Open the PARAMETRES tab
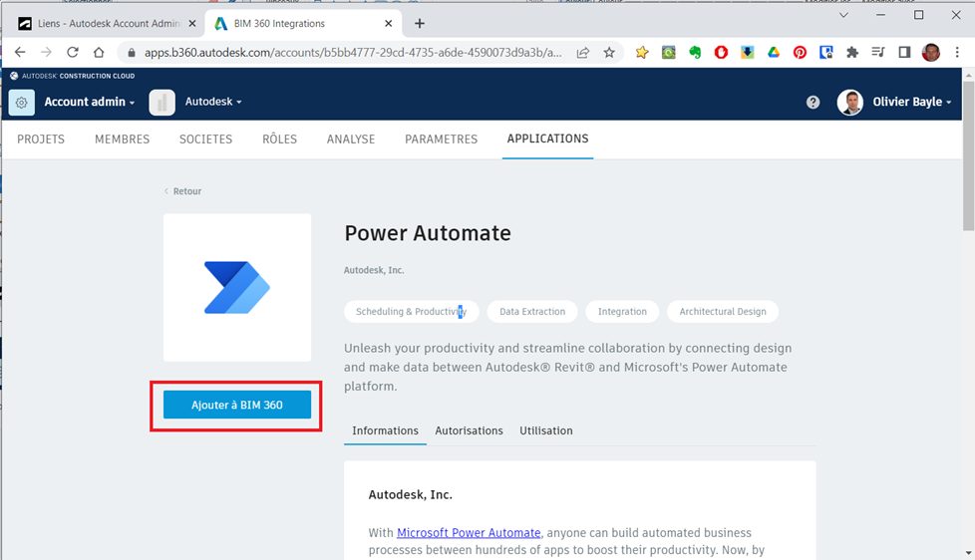This screenshot has width=975, height=560. [442, 140]
